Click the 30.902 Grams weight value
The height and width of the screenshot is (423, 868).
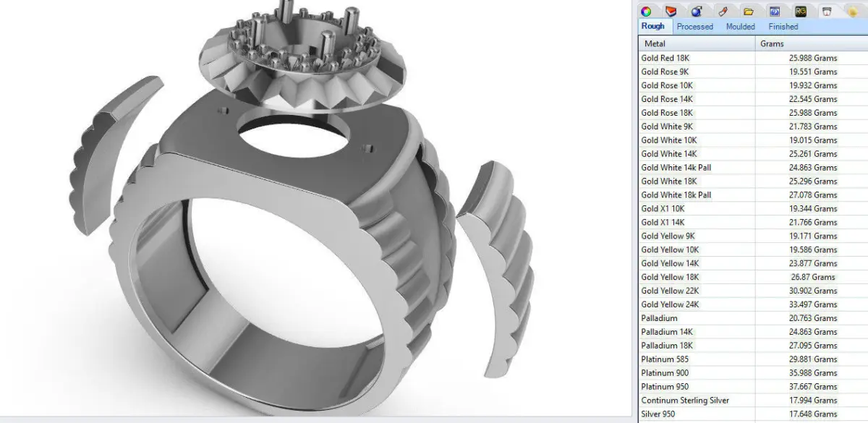click(813, 291)
